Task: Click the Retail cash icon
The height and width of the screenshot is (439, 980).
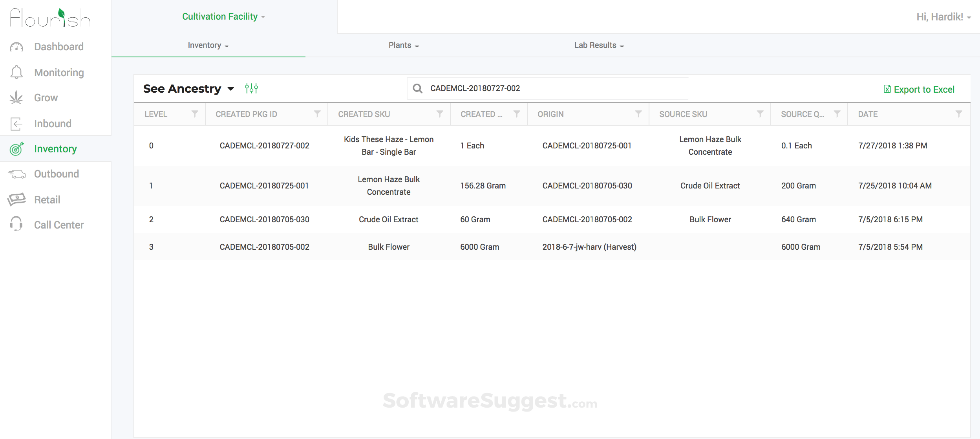Action: click(16, 199)
